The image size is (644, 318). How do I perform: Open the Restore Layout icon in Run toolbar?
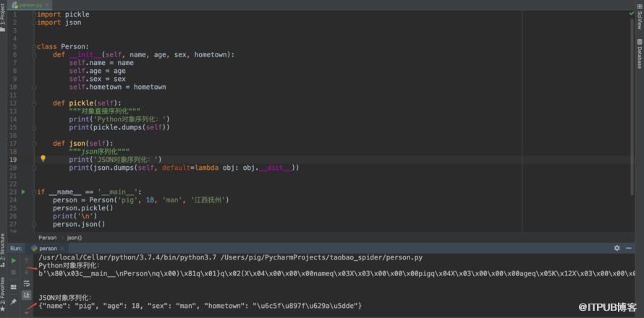pyautogui.click(x=14, y=287)
